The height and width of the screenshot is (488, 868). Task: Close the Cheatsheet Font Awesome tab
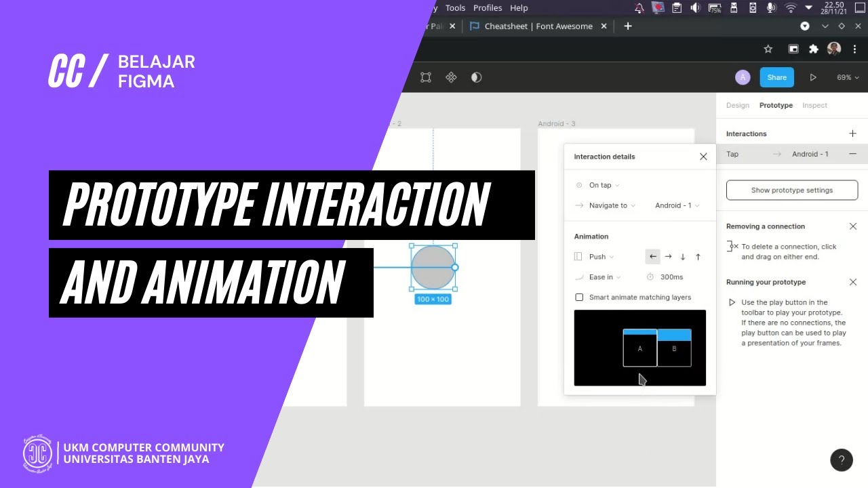(x=605, y=26)
